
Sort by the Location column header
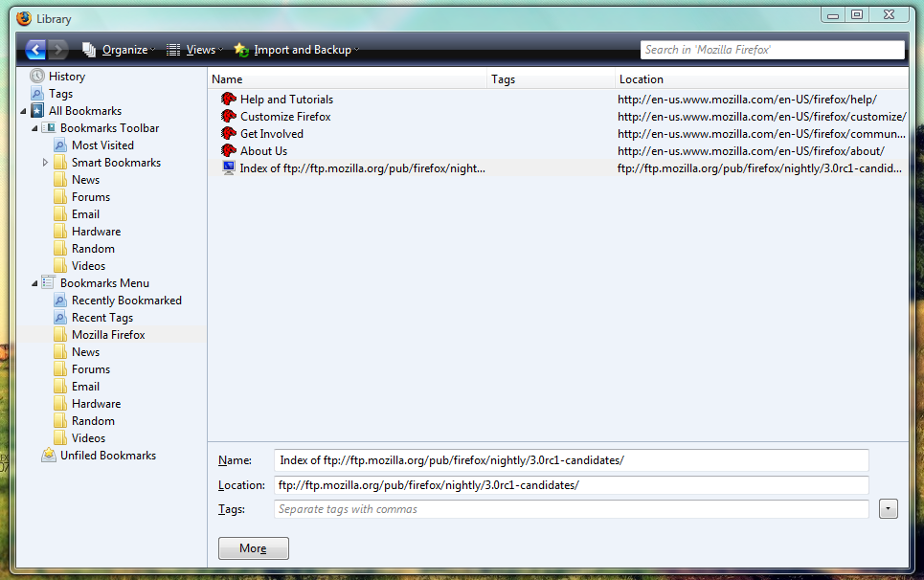[x=761, y=78]
